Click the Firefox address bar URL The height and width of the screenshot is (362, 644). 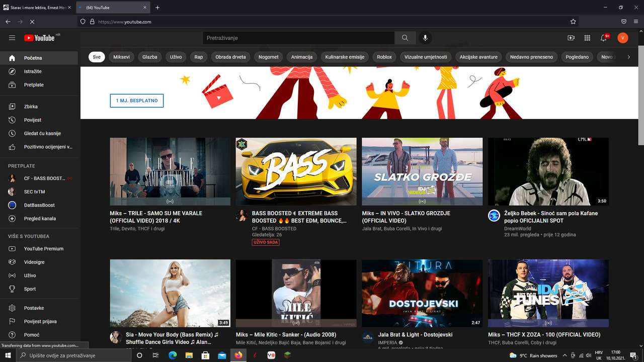click(x=125, y=22)
